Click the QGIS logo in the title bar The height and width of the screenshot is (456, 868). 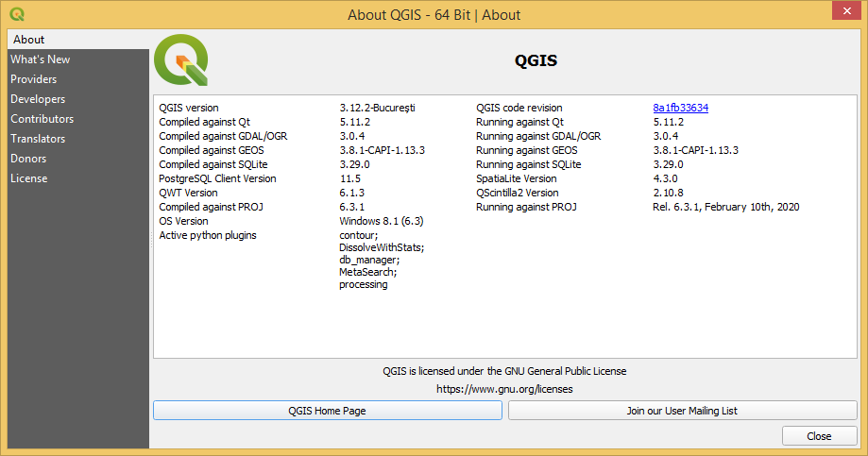pyautogui.click(x=17, y=14)
